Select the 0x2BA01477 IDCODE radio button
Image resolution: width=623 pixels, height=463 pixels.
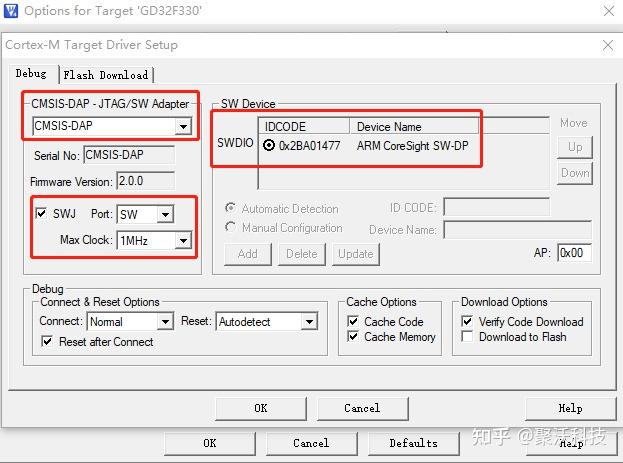pos(269,145)
